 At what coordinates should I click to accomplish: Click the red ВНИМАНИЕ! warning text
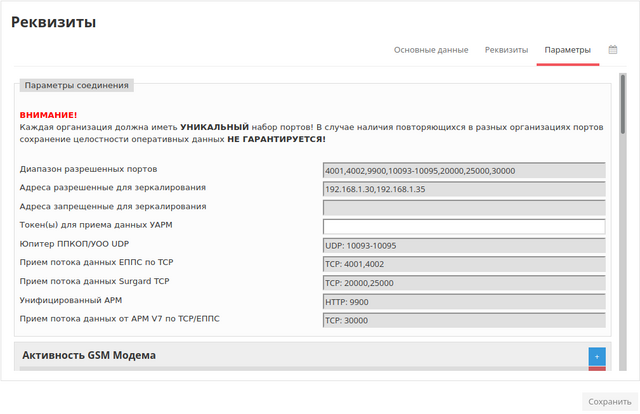[48, 115]
